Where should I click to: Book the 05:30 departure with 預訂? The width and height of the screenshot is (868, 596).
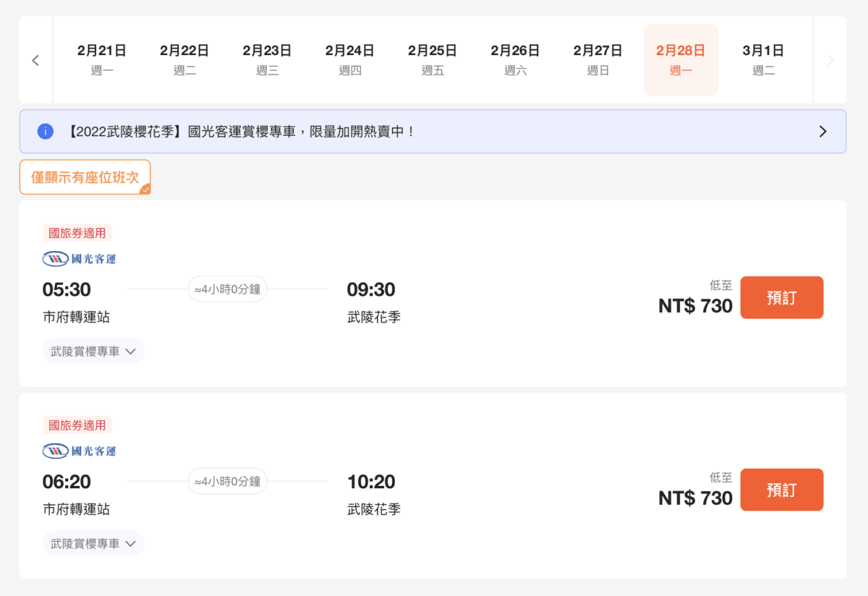(781, 297)
